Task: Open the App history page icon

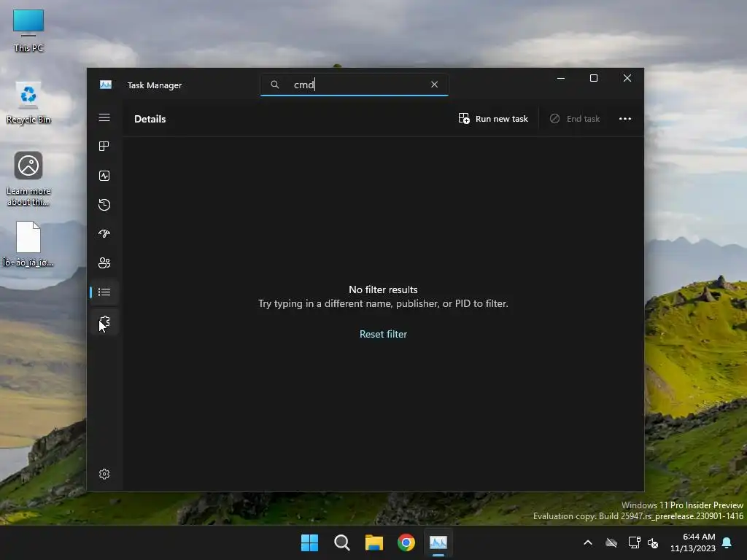Action: [104, 205]
